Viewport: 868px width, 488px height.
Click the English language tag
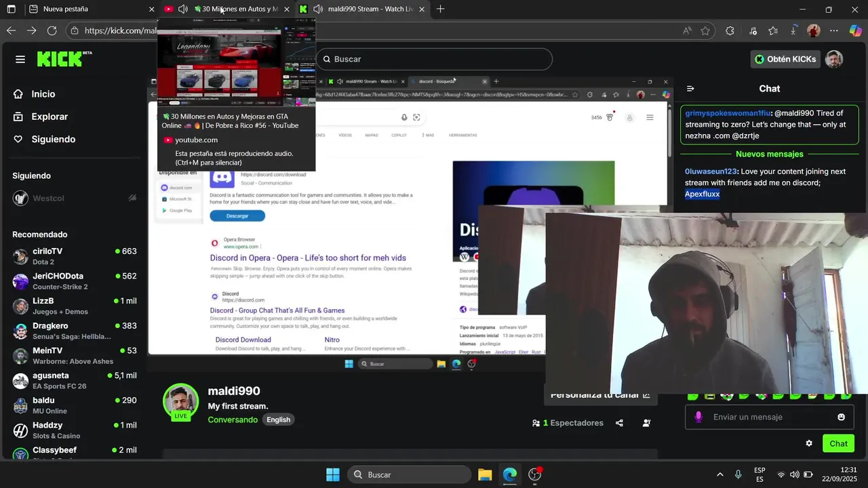pos(278,420)
